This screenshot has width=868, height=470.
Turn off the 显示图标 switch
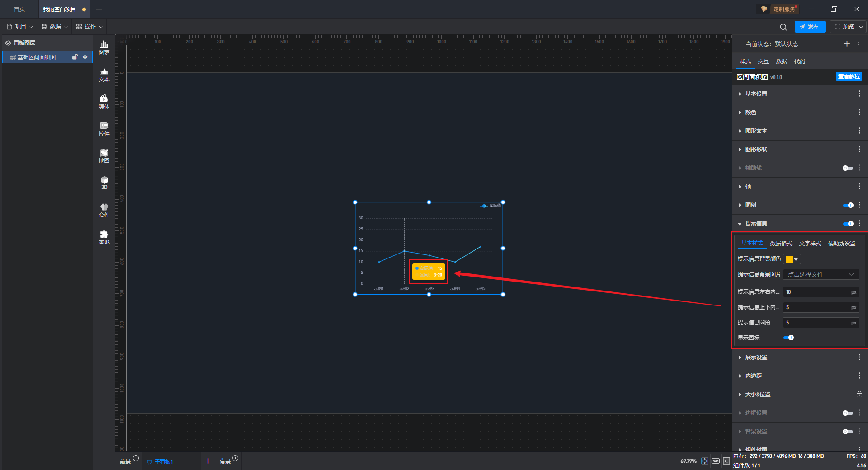tap(788, 338)
